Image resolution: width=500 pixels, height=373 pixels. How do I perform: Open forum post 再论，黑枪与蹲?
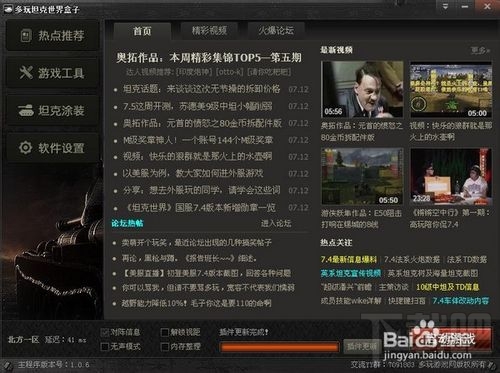(x=189, y=258)
